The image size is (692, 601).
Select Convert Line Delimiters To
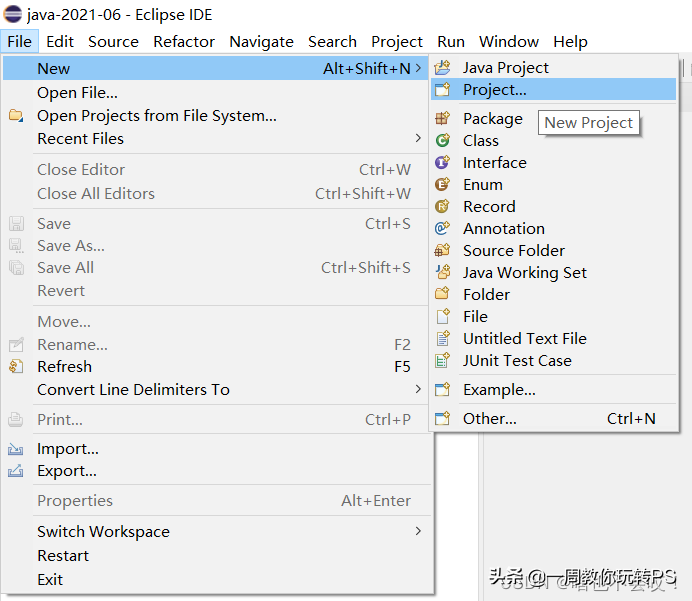click(x=215, y=389)
